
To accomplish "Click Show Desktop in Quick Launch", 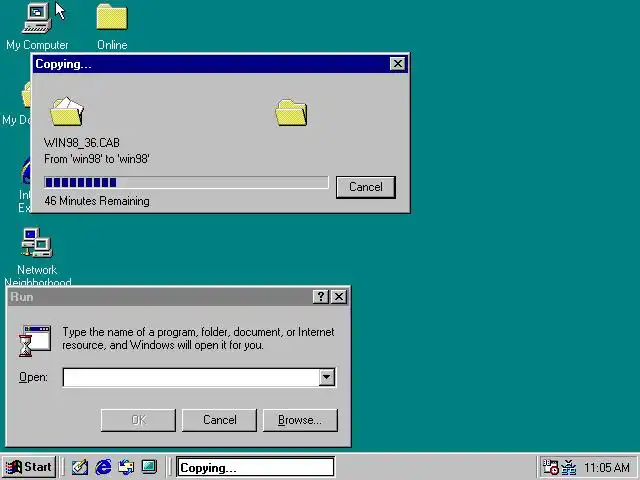I will point(80,467).
